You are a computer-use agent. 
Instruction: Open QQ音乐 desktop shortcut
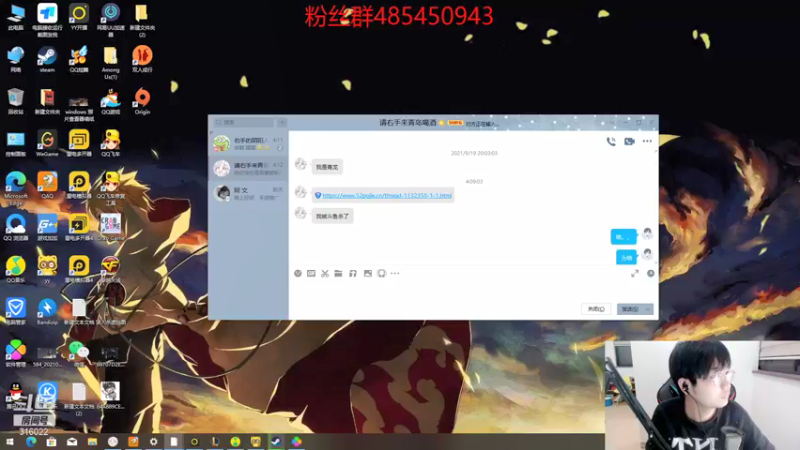pyautogui.click(x=16, y=269)
